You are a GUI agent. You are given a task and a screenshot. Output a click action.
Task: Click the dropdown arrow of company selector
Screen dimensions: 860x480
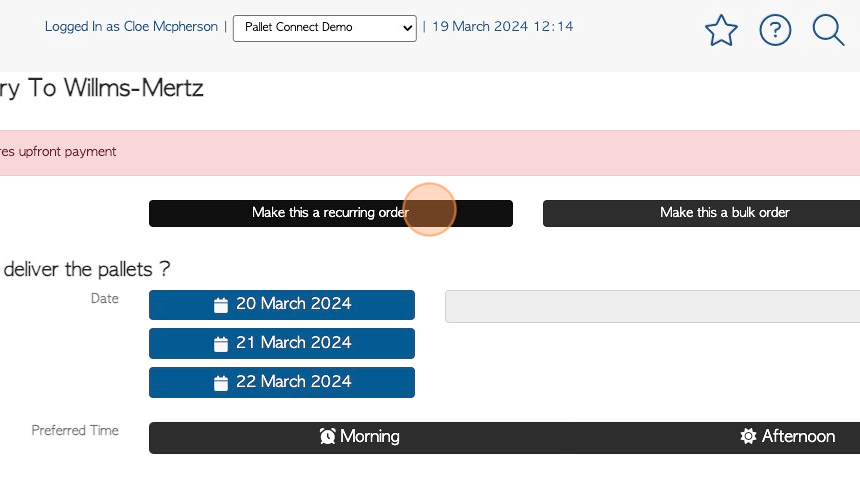[x=407, y=28]
